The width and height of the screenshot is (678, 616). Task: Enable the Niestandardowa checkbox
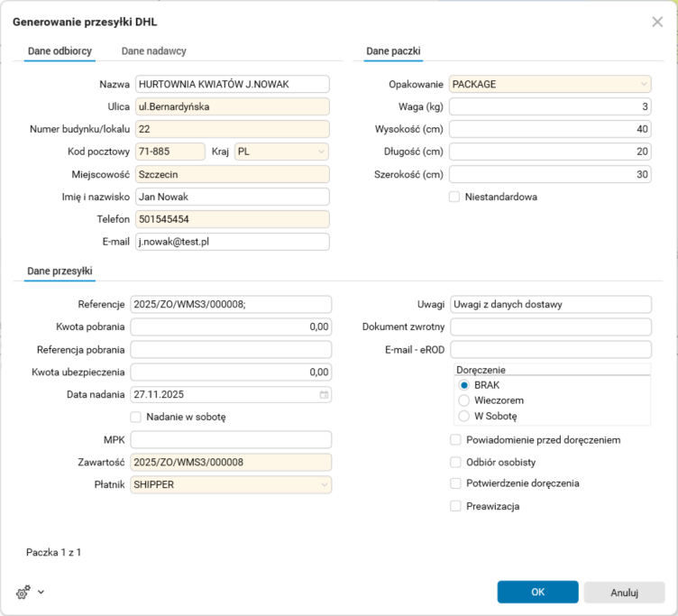coord(454,197)
